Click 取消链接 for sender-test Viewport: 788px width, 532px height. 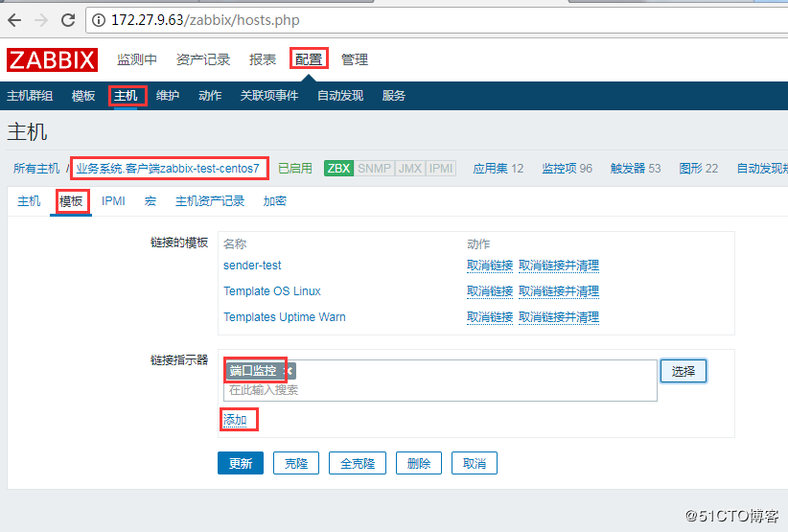coord(490,266)
